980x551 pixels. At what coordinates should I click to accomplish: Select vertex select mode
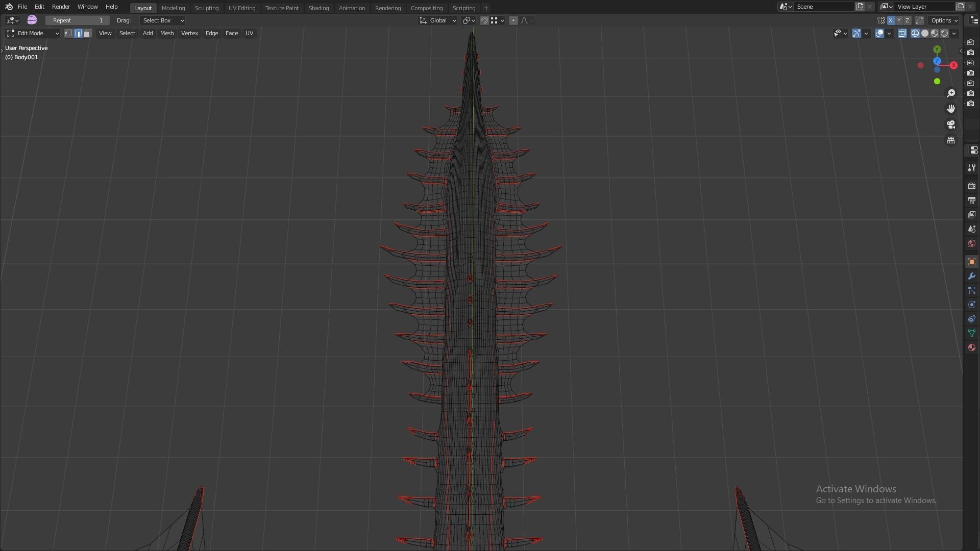(68, 33)
